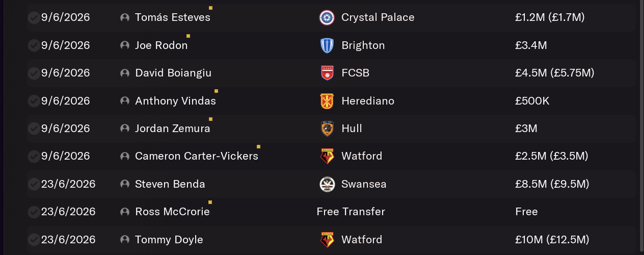This screenshot has width=644, height=255.
Task: Open Anthony Vindas player profile
Action: point(175,101)
